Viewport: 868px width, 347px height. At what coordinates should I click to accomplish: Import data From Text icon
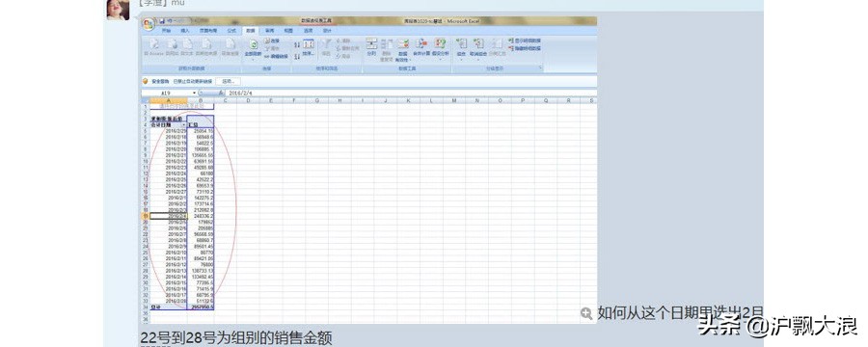pos(188,44)
